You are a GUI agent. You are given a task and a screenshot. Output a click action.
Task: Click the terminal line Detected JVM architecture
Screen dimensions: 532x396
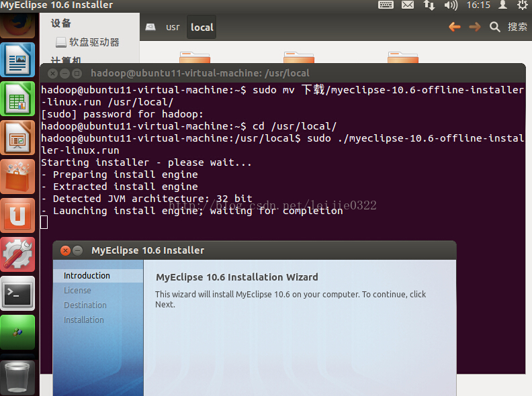click(x=147, y=199)
